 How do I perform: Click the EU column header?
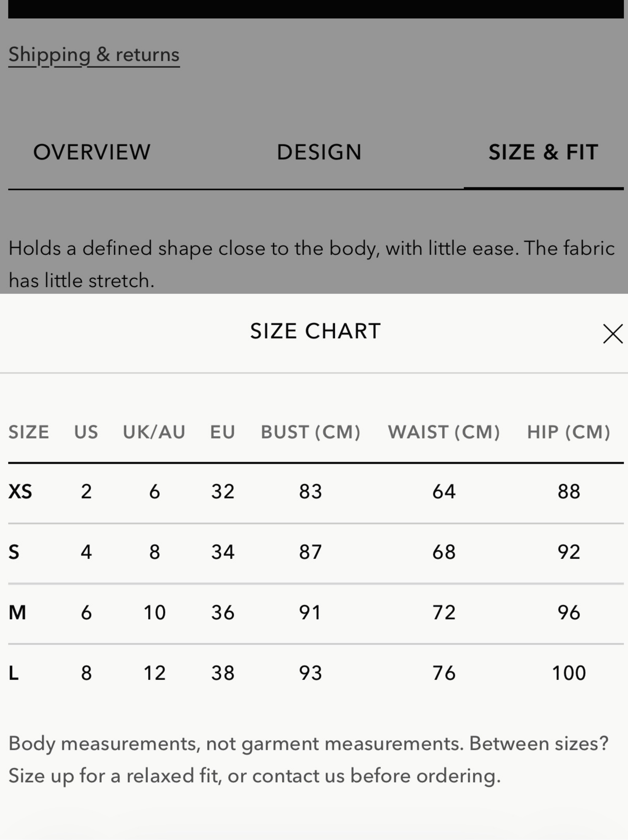point(223,432)
